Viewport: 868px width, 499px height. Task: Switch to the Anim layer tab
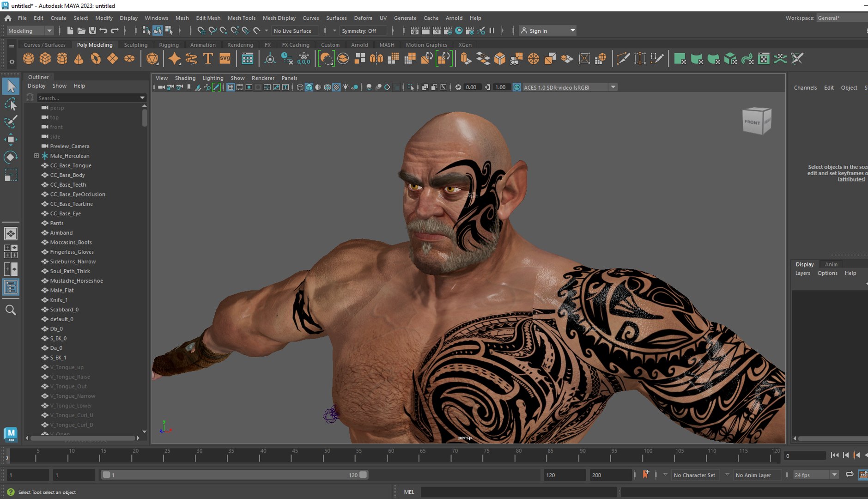point(831,264)
